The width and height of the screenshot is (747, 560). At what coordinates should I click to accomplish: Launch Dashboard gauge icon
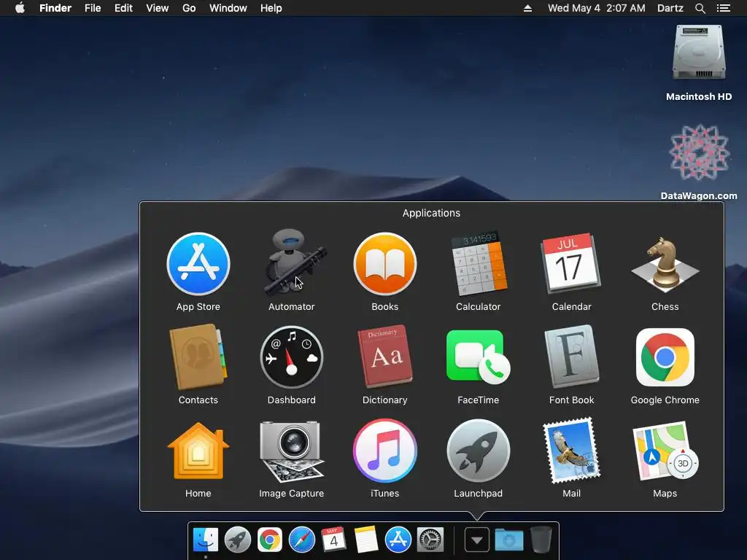(292, 357)
